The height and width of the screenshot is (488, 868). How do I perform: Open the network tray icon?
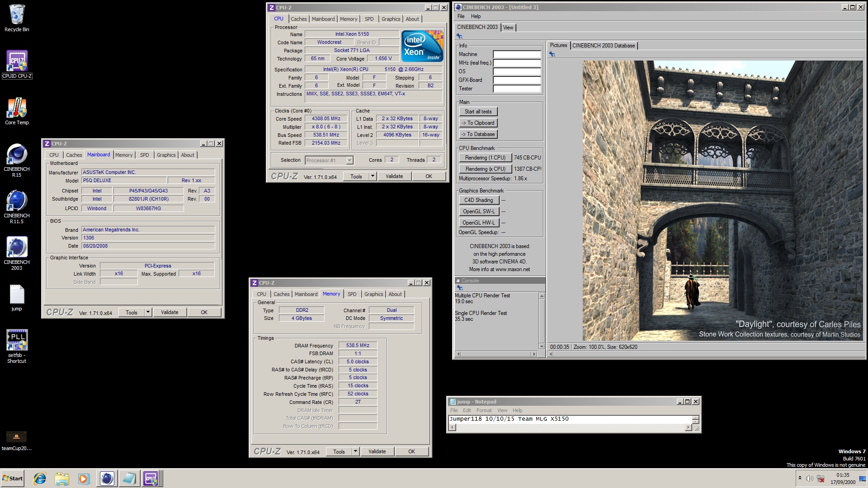(821, 479)
